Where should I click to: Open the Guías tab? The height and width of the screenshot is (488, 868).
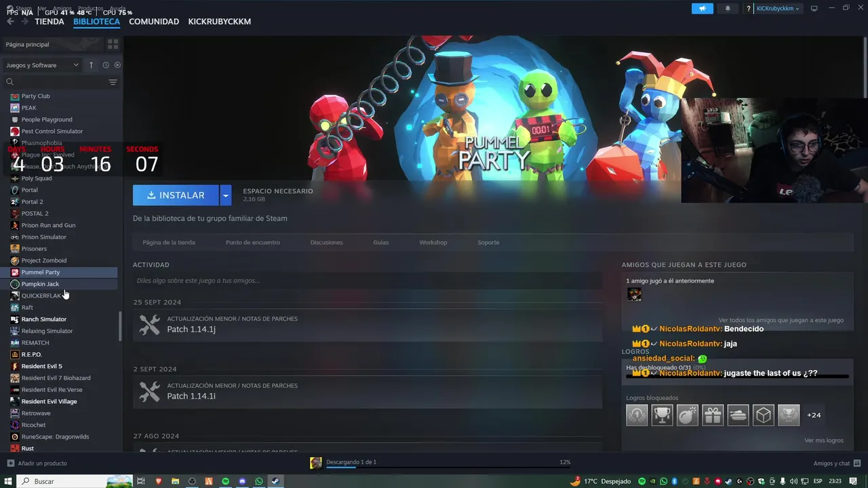click(381, 242)
